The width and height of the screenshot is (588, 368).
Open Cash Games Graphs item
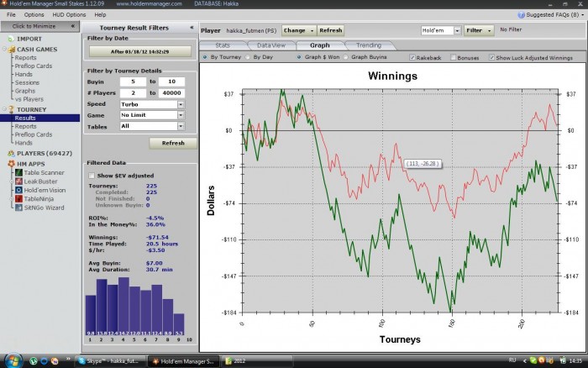coord(25,91)
